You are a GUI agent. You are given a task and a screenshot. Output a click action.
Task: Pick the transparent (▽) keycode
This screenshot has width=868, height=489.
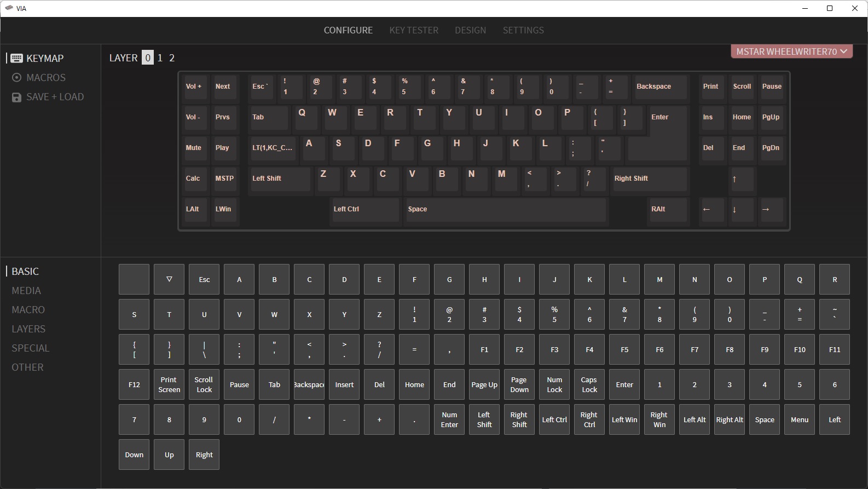point(169,279)
